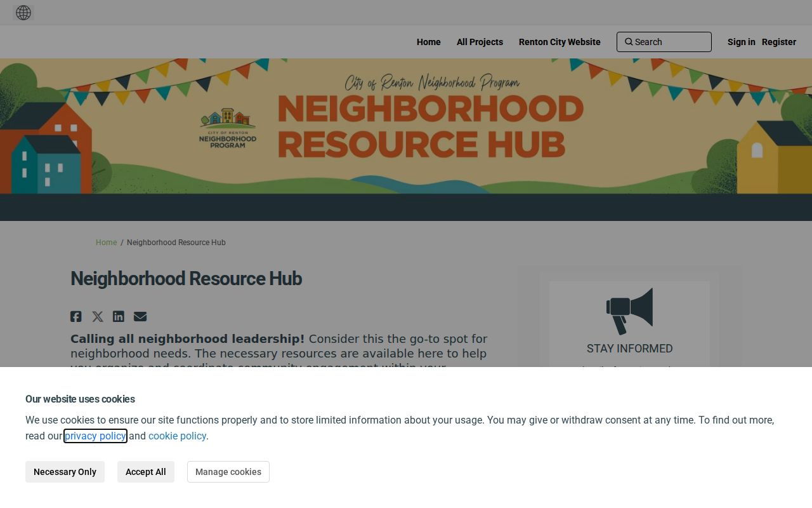This screenshot has width=812, height=508.
Task: Choose Necessary Only cookies
Action: click(x=65, y=472)
